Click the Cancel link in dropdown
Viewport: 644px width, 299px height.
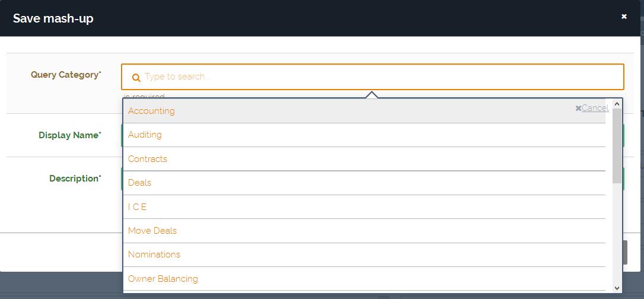(x=595, y=108)
